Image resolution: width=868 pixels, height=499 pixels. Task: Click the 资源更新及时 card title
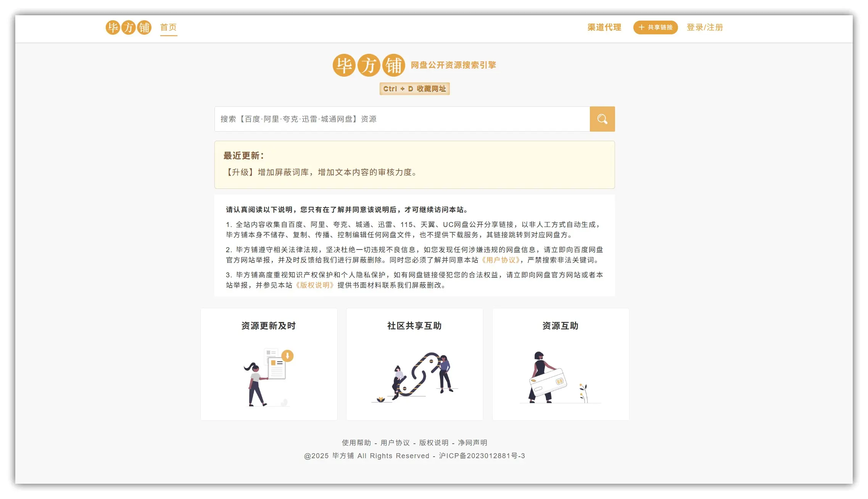tap(269, 326)
